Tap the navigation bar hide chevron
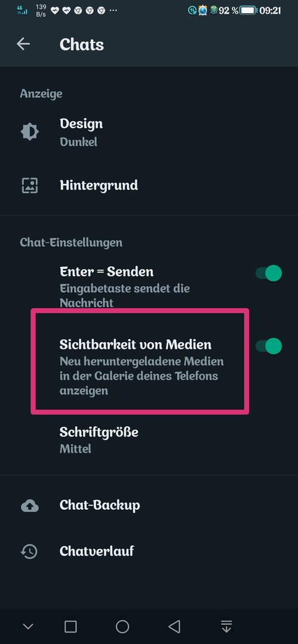The image size is (298, 644). [x=28, y=626]
